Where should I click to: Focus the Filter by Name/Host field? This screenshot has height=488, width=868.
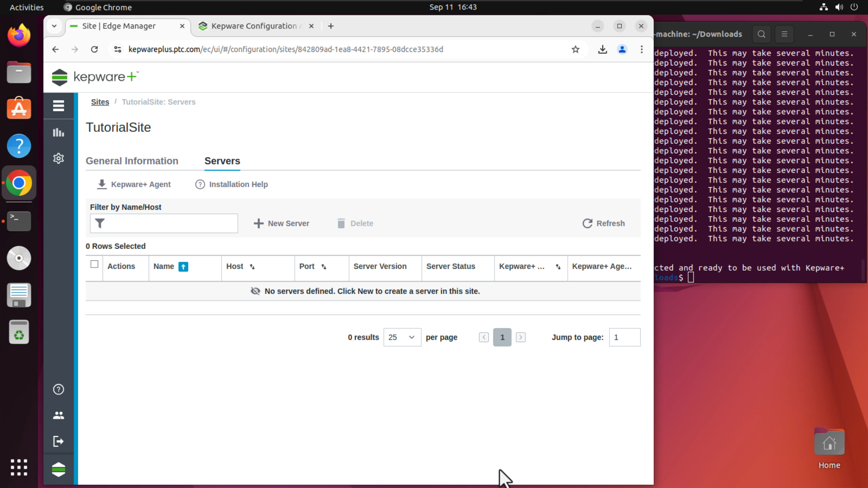[164, 223]
